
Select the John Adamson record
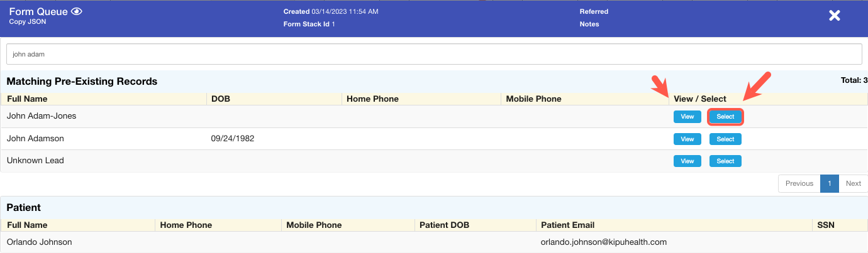pyautogui.click(x=725, y=139)
